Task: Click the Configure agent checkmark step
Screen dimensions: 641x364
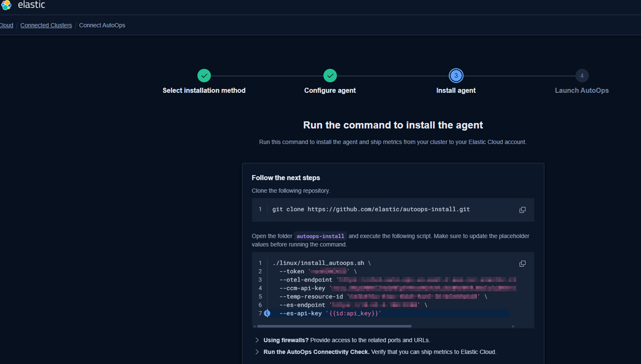Action: (330, 76)
